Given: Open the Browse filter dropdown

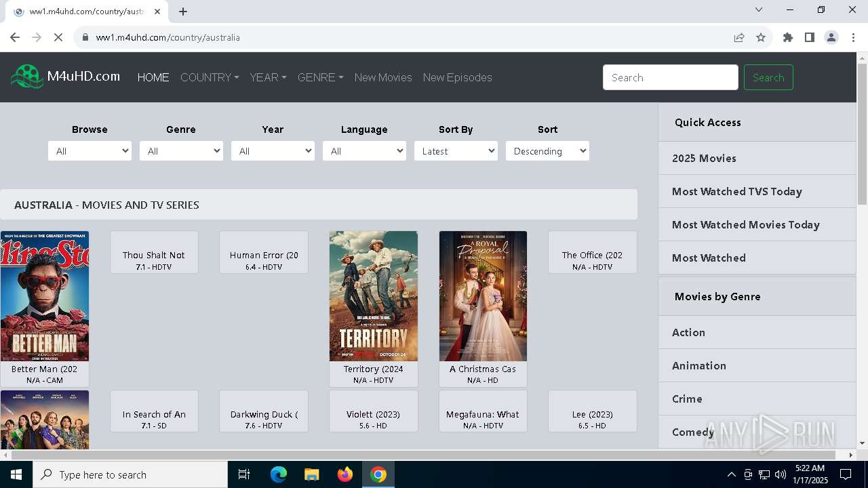Looking at the screenshot, I should (90, 151).
